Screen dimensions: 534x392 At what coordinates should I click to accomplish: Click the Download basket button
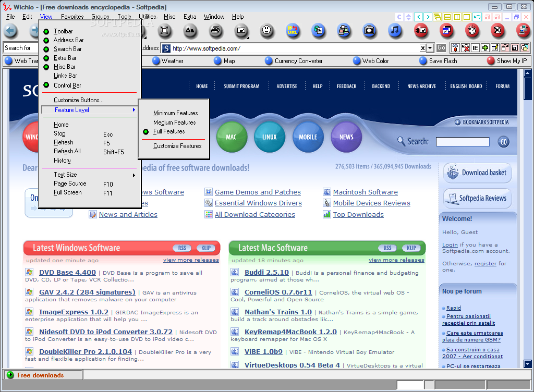point(478,173)
